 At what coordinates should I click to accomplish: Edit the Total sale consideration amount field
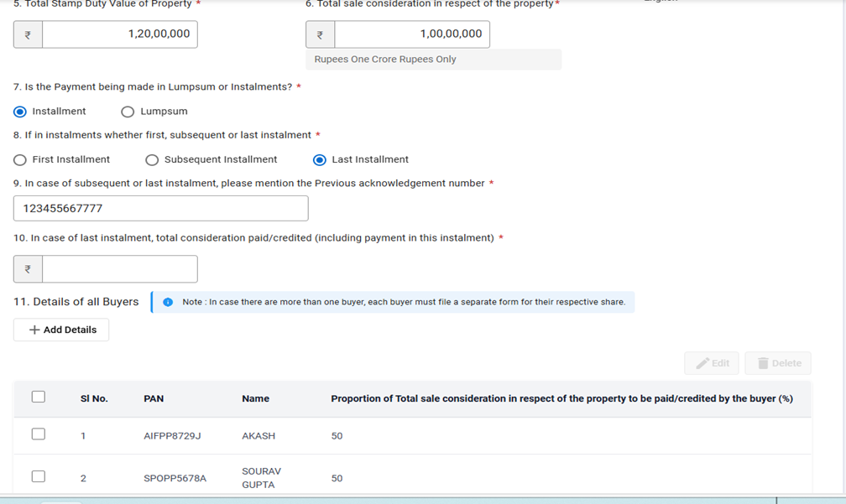click(x=411, y=34)
